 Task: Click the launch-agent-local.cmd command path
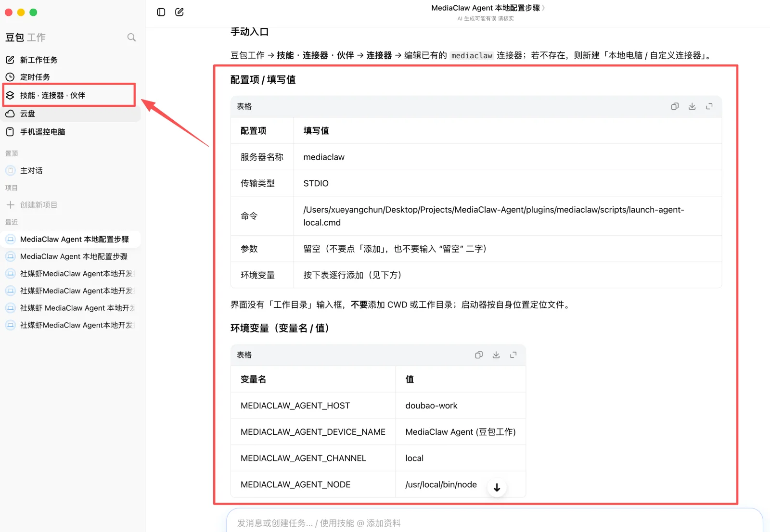pos(494,216)
